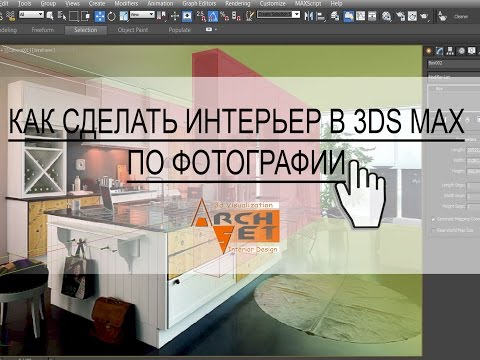Screen dimensions: 480x360
Task: Open the Hierarchy command panel tab
Action: [450, 51]
